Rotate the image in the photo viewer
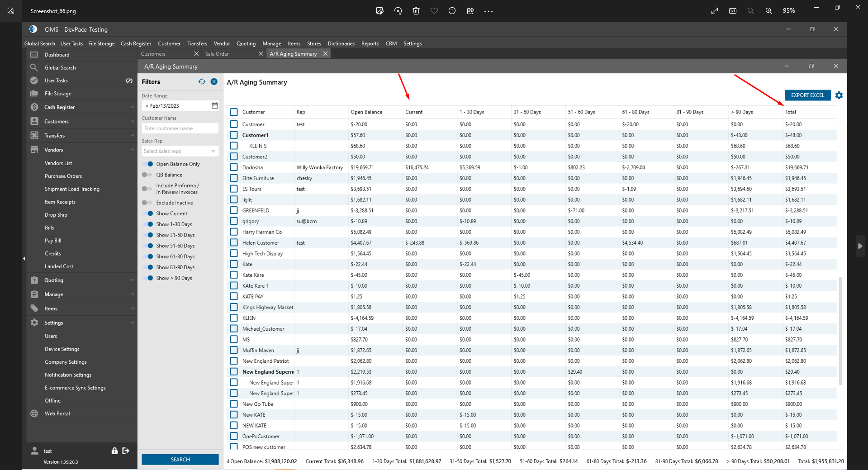The height and width of the screenshot is (470, 868). (x=398, y=11)
